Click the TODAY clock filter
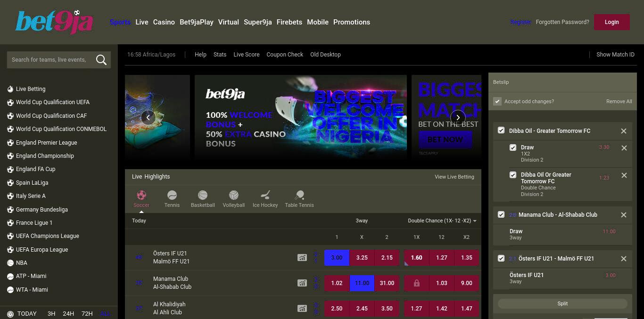Image resolution: width=644 pixels, height=319 pixels. [x=22, y=314]
